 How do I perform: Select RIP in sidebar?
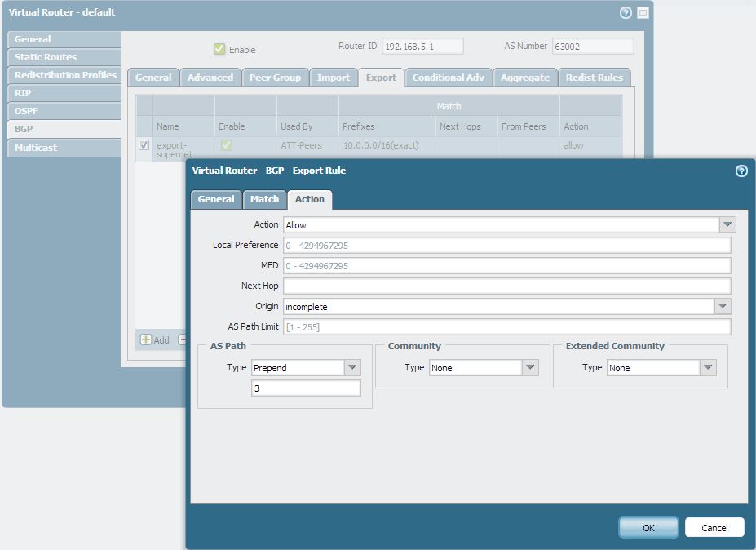[x=64, y=93]
